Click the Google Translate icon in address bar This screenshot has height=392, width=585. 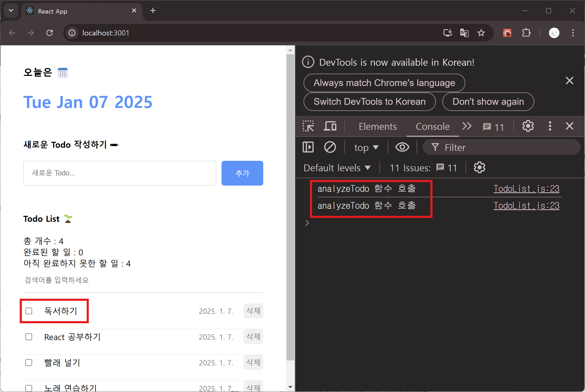tap(464, 33)
